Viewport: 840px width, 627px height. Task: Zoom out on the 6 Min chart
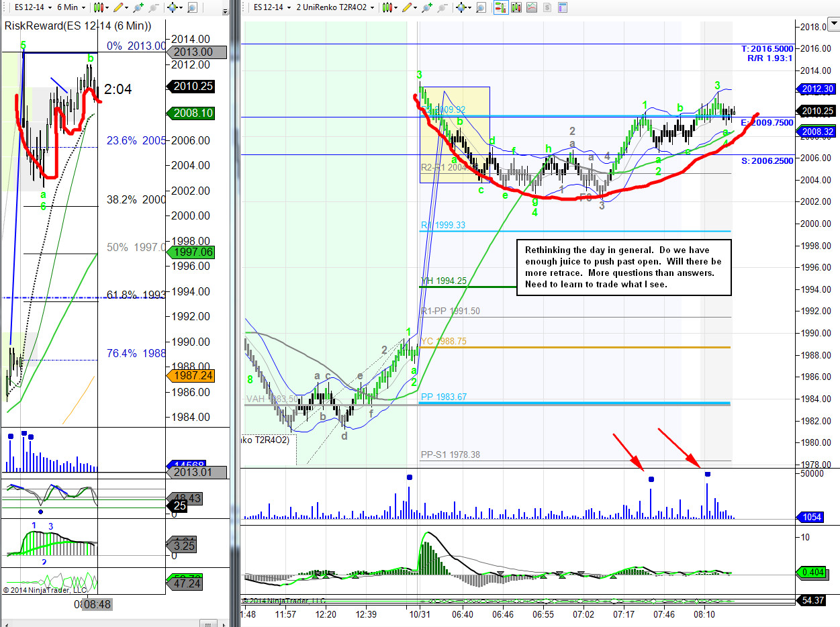coord(154,7)
